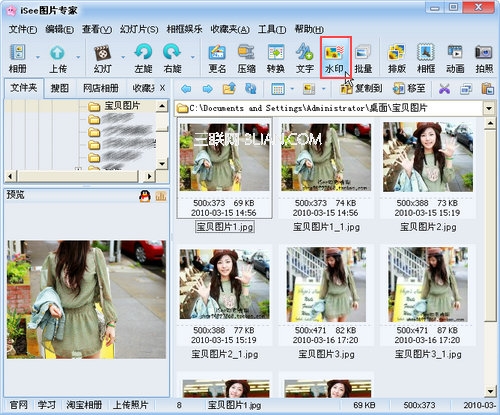Open the view mode dropdown arrow
Screen dimensions: 500x415
(x=292, y=89)
